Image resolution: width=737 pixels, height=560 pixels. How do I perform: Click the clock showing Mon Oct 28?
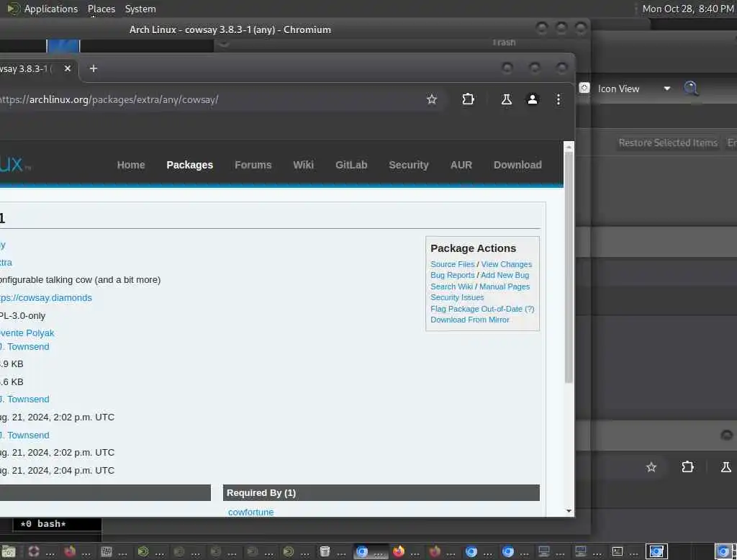pyautogui.click(x=687, y=9)
